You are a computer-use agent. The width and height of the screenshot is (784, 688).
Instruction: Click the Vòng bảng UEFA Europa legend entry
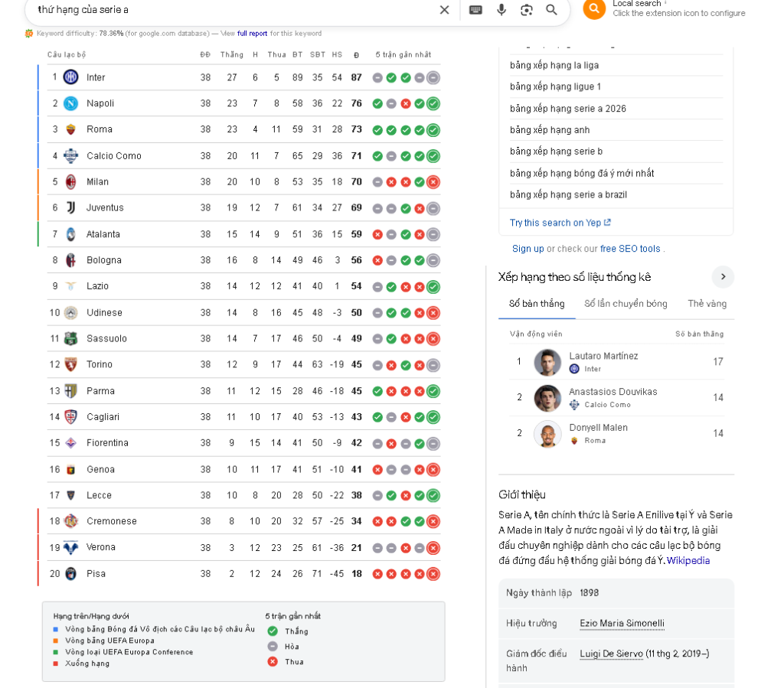(109, 641)
